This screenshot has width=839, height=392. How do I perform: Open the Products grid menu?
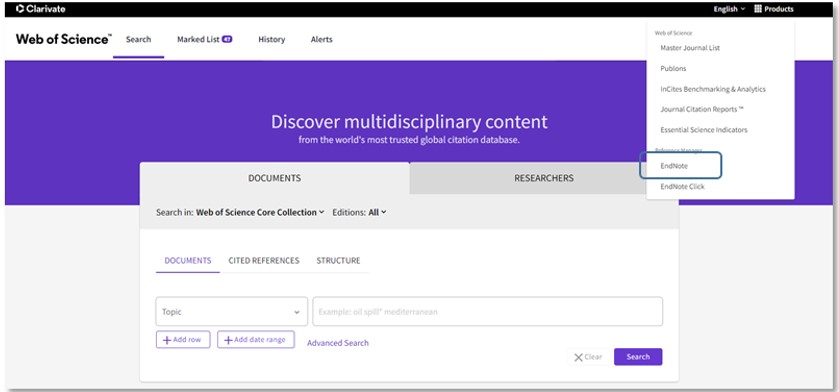[774, 9]
